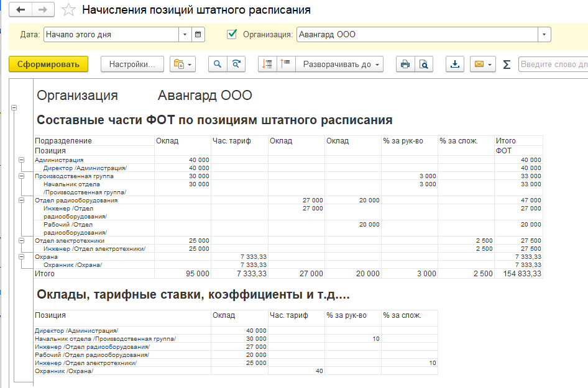The image size is (588, 388).
Task: Open print preview
Action: pos(424,64)
